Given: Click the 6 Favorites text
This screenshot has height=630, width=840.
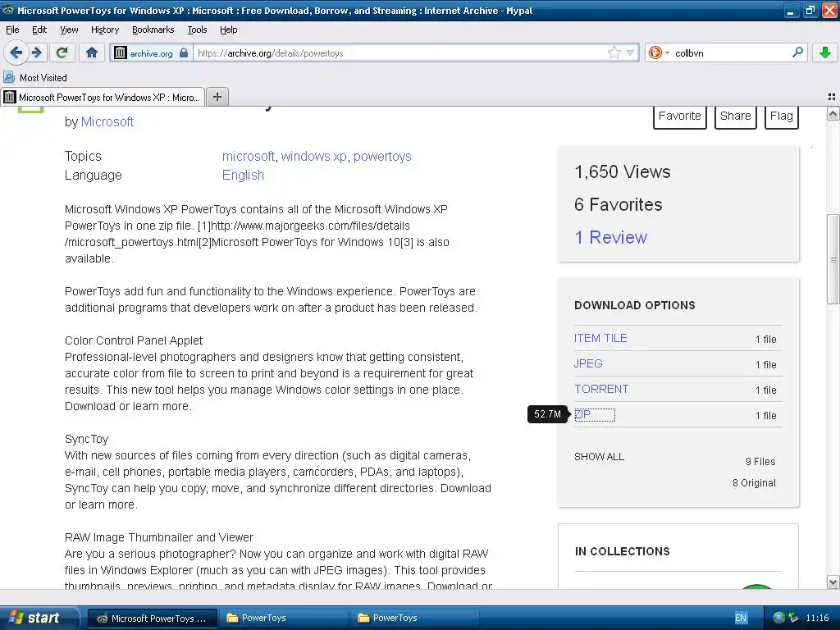Looking at the screenshot, I should click(619, 204).
